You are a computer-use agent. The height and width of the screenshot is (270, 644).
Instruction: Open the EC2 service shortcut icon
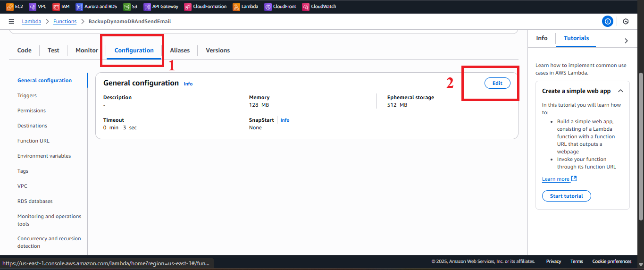pos(9,7)
